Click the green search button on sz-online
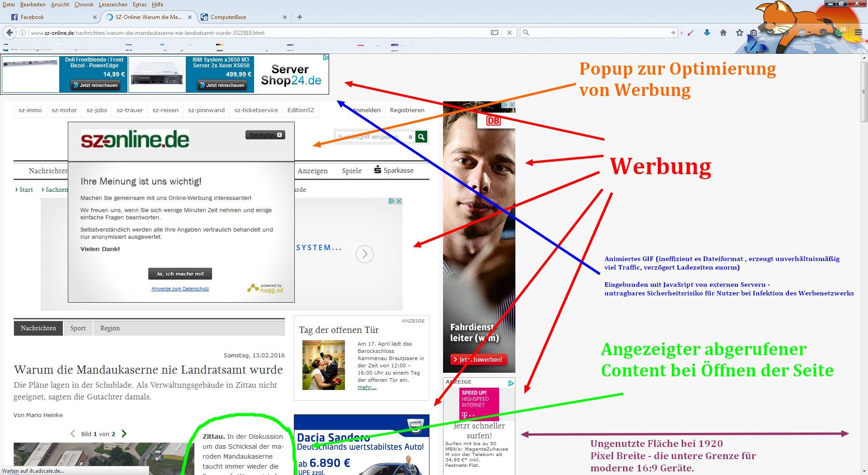This screenshot has width=868, height=475. (421, 137)
